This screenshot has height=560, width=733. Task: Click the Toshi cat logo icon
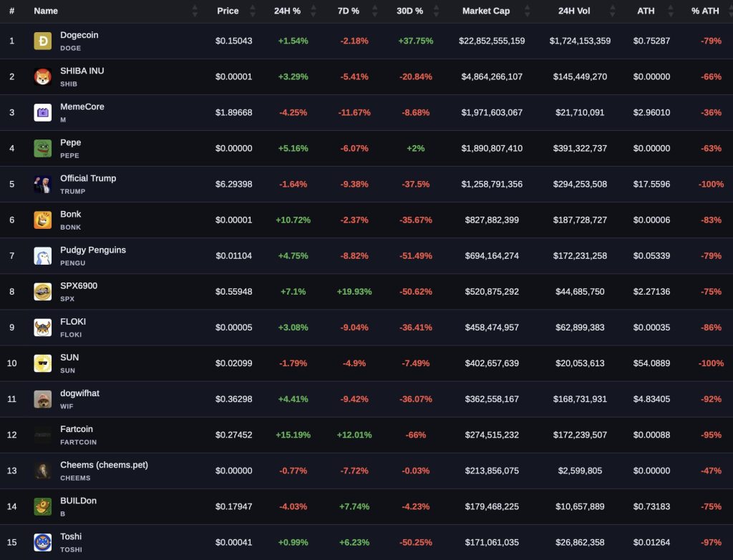tap(42, 542)
